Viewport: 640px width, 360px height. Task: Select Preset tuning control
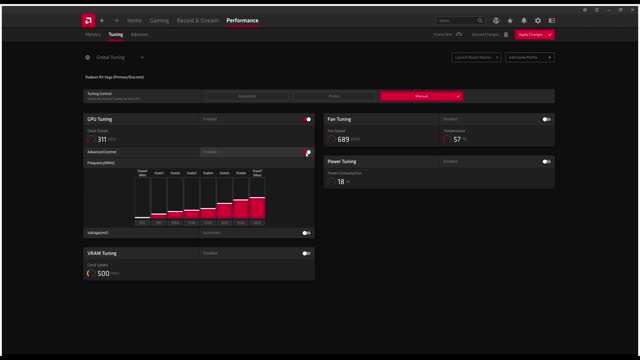334,96
